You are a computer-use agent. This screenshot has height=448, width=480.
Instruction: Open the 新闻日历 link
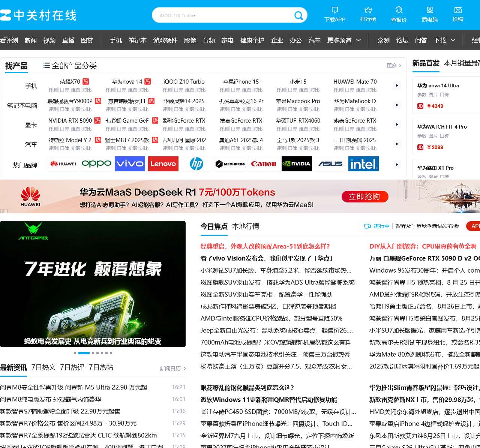[169, 369]
